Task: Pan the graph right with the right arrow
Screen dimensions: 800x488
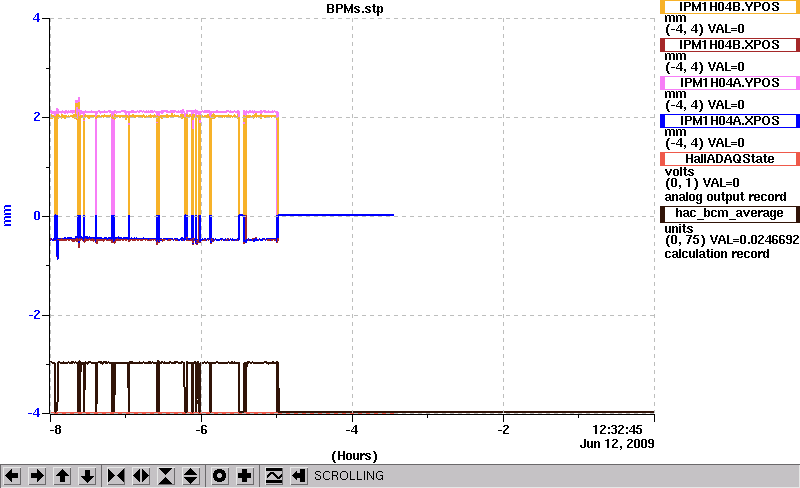Action: click(37, 476)
